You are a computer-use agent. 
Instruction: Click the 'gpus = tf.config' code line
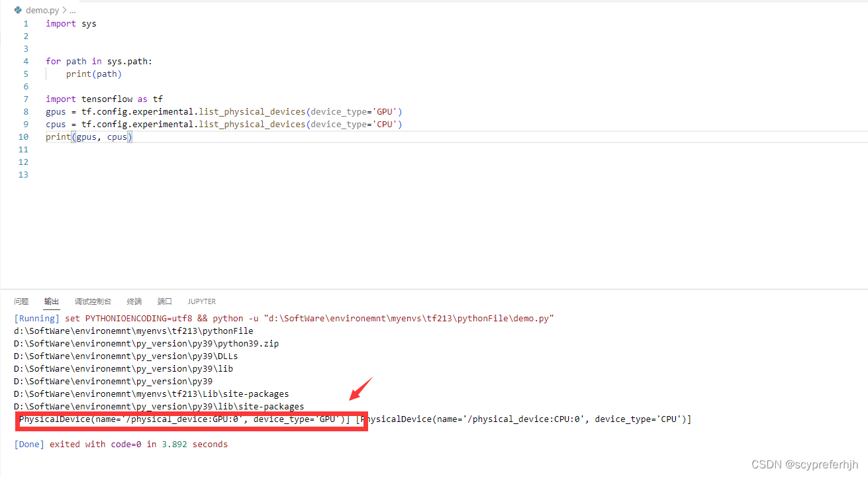click(224, 111)
